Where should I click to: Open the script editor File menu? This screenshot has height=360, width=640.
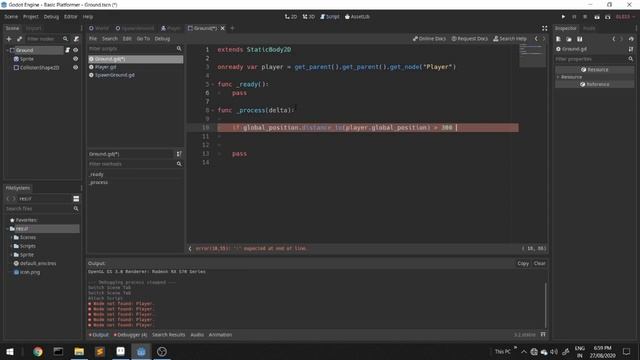[93, 39]
